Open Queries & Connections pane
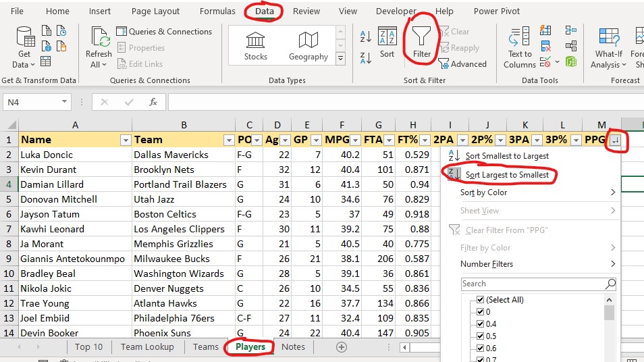 coord(164,32)
